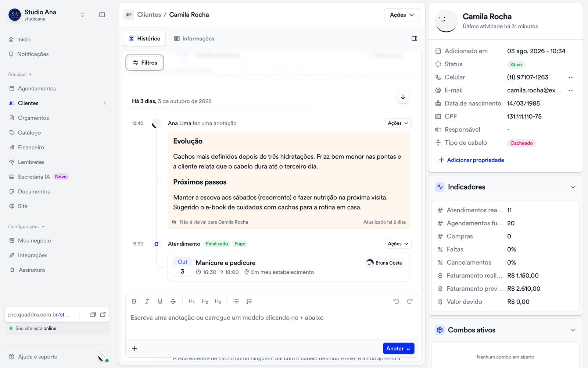Collapse the Principal sidebar group
Viewport: 588px width, 368px height.
pyautogui.click(x=20, y=74)
